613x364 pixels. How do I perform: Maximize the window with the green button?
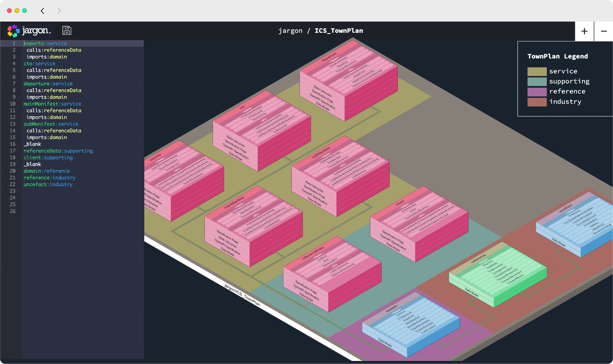tap(25, 11)
